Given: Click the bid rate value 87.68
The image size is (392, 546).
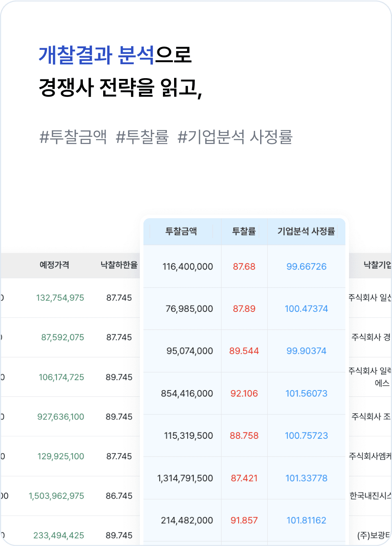Looking at the screenshot, I should point(244,266).
